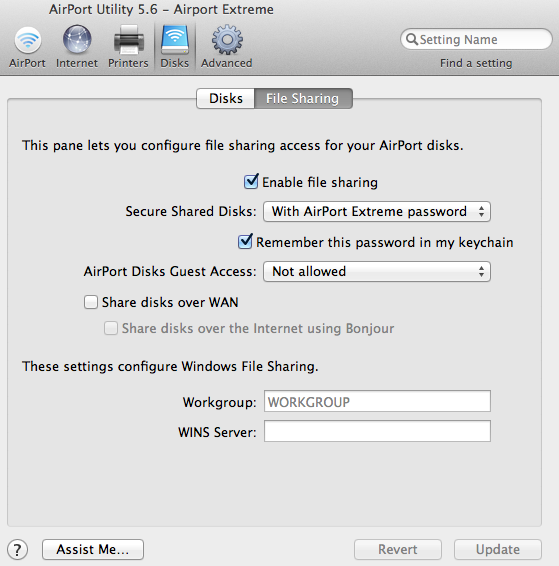Click 'These settings configure Windows File Sharing.' text
Image resolution: width=559 pixels, height=566 pixels.
point(170,366)
